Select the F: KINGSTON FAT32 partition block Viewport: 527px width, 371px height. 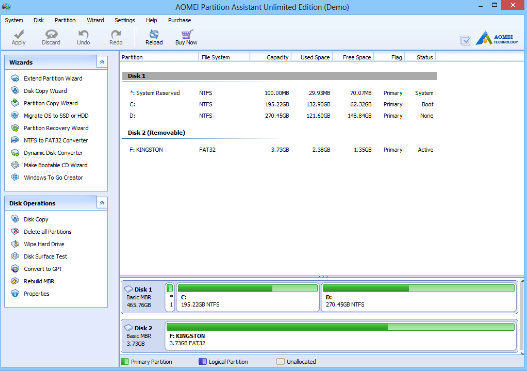(341, 336)
